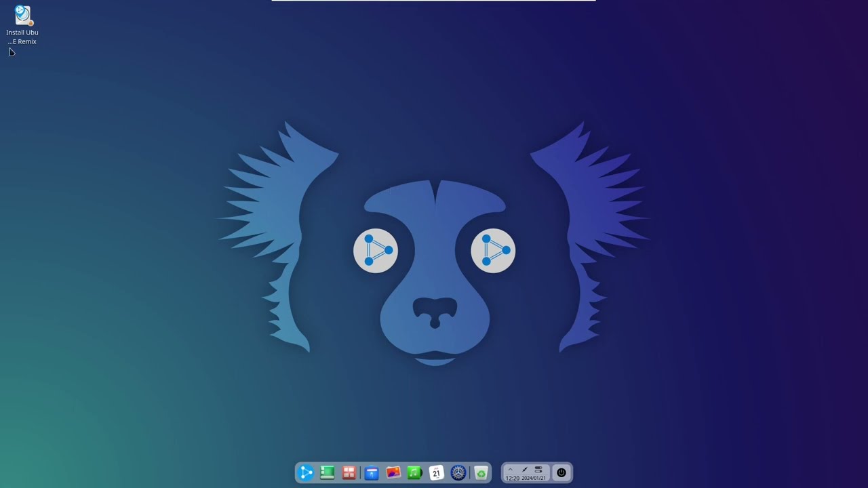Open the Deepin launcher icon in dock

pyautogui.click(x=306, y=472)
